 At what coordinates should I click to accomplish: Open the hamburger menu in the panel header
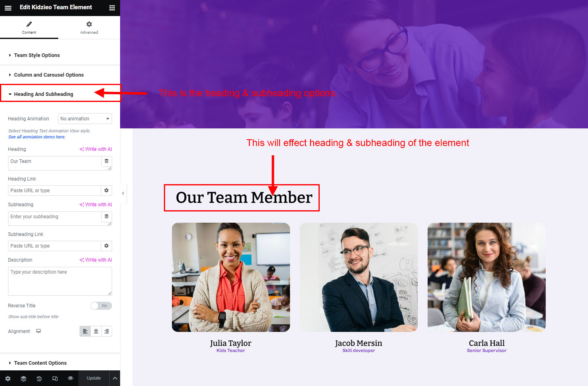(8, 8)
